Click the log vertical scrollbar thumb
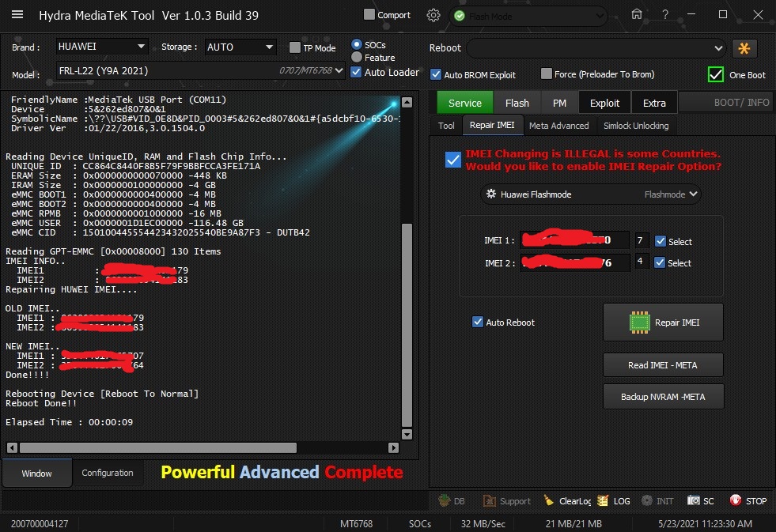The height and width of the screenshot is (532, 776). [x=407, y=325]
